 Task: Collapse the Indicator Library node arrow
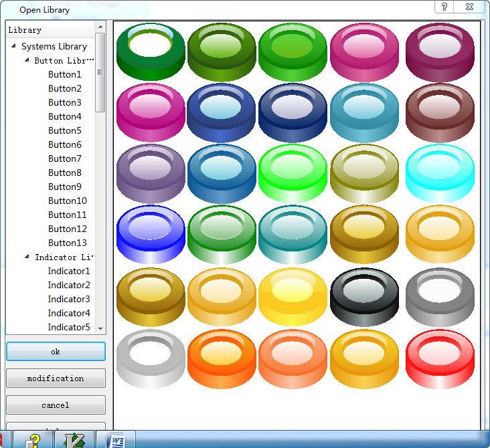pos(27,256)
